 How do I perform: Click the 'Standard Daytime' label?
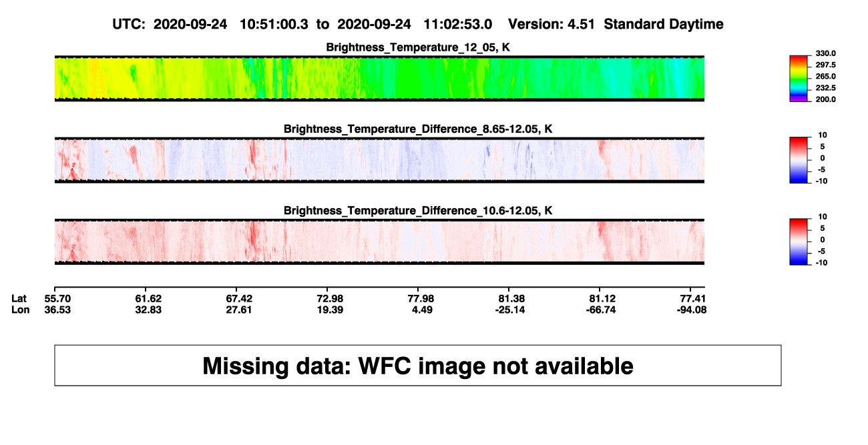664,25
